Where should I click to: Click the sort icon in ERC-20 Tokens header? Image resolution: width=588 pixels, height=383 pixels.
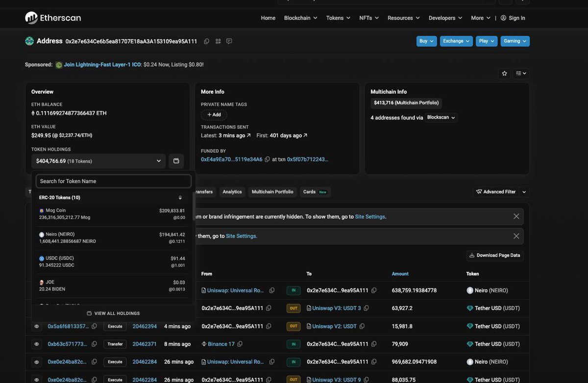point(180,198)
